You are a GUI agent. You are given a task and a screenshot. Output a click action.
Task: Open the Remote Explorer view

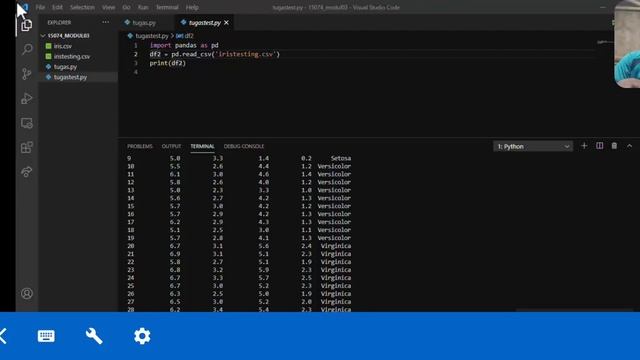point(27,123)
